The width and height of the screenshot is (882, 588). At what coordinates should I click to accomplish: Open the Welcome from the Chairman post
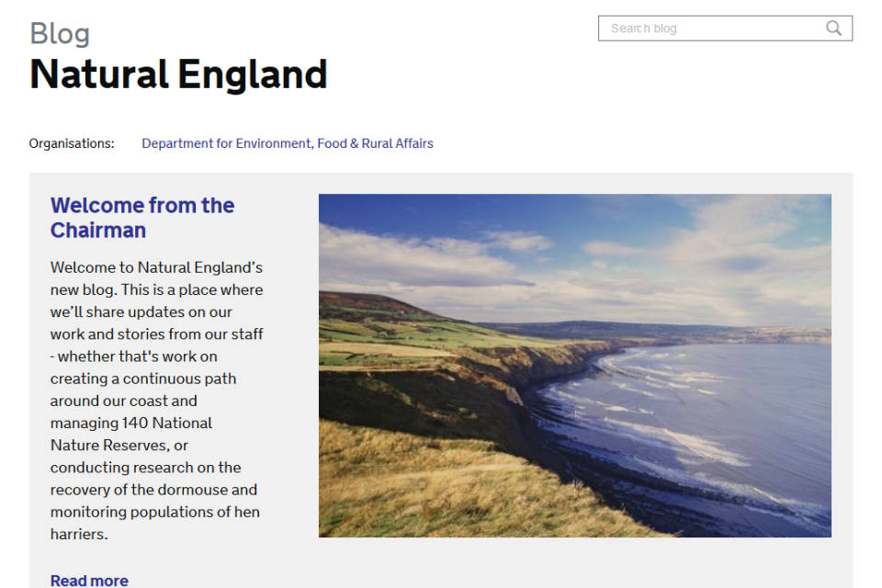[x=141, y=218]
